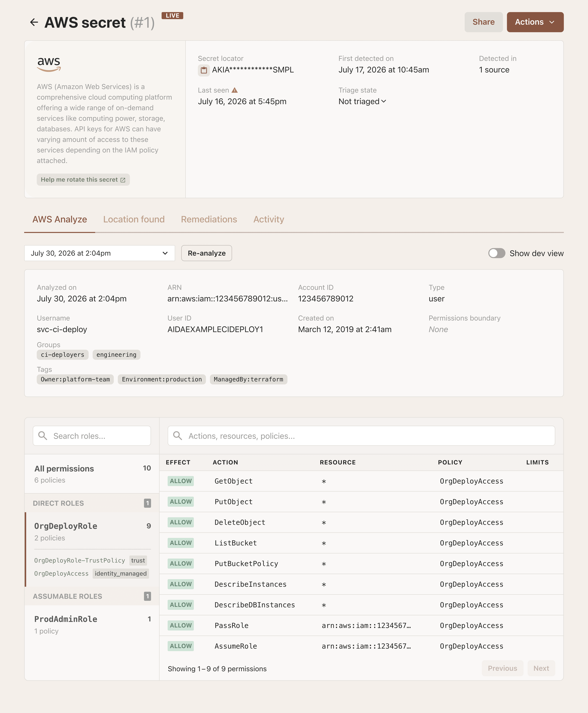
Task: Click the Re-analyze button
Action: (207, 253)
